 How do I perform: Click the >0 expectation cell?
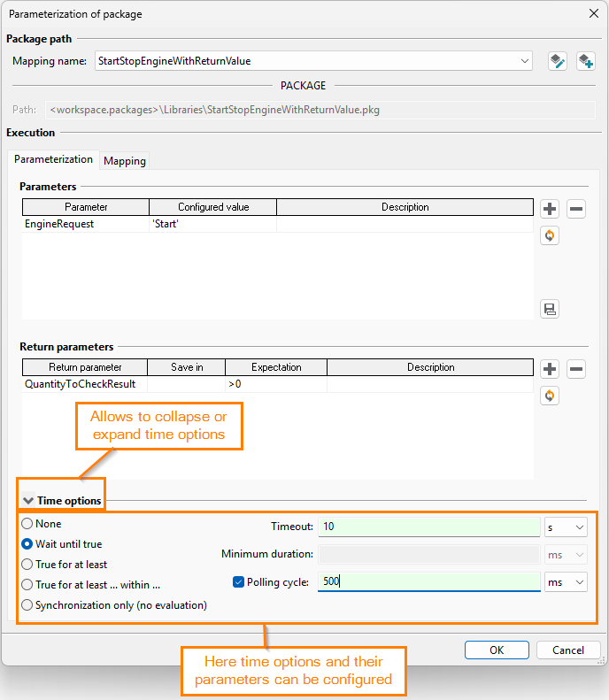pyautogui.click(x=276, y=384)
